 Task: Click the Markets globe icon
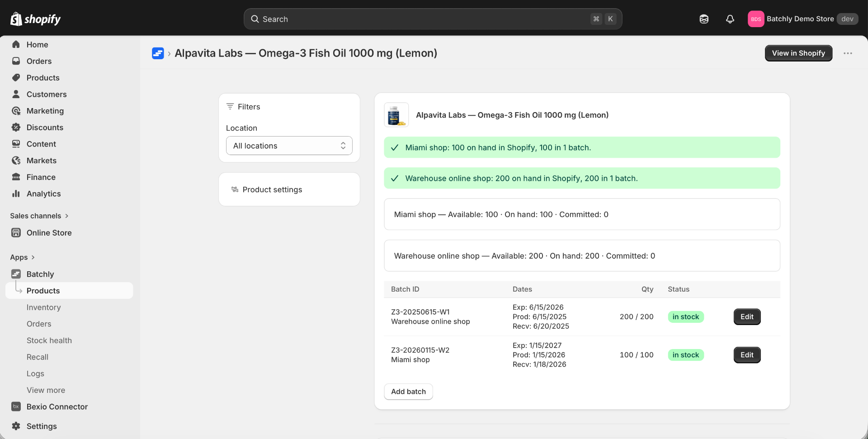click(x=16, y=160)
